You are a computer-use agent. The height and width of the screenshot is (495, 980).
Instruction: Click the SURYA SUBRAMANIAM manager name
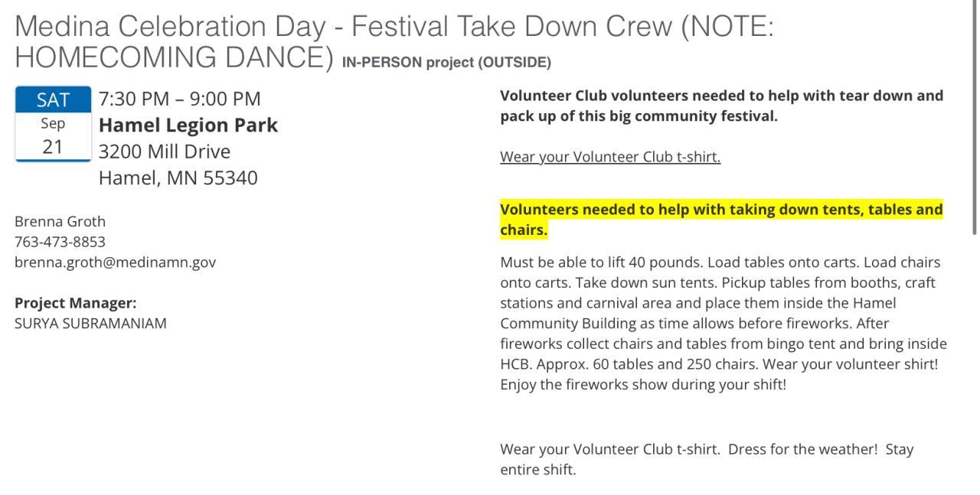coord(90,323)
